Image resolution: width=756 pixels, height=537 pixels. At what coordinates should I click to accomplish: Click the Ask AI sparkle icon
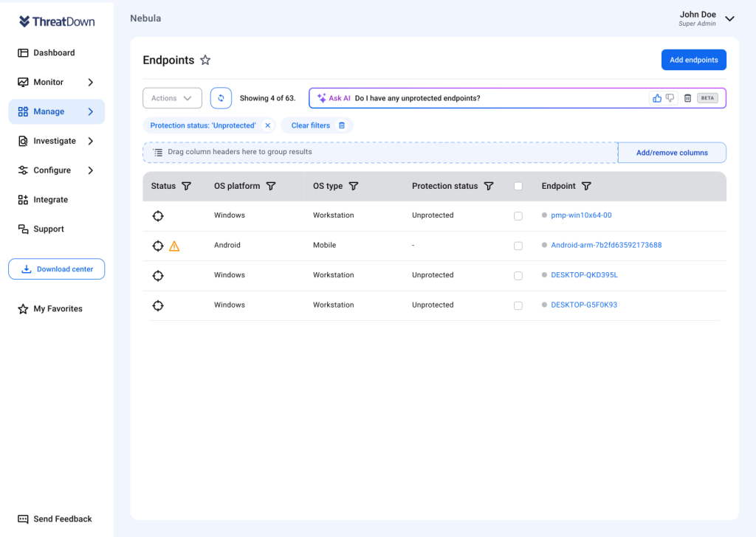click(322, 98)
